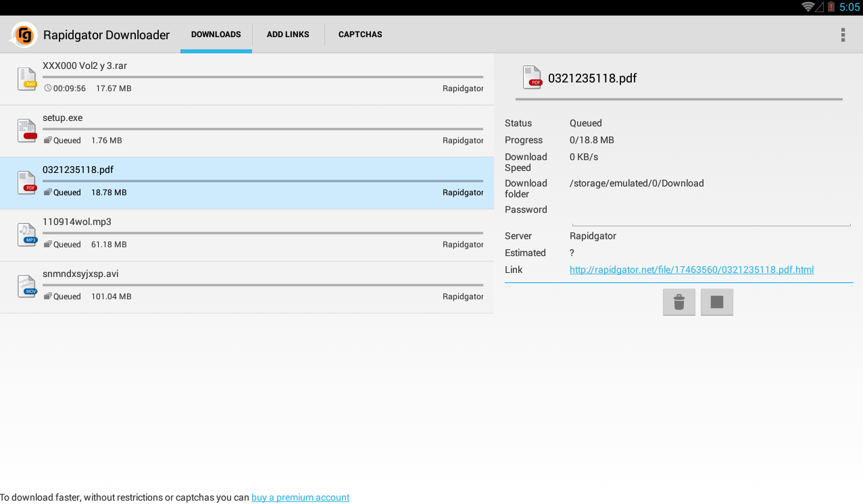Click the PDF icon in the downloads list
Image resolution: width=863 pixels, height=504 pixels.
pos(26,182)
